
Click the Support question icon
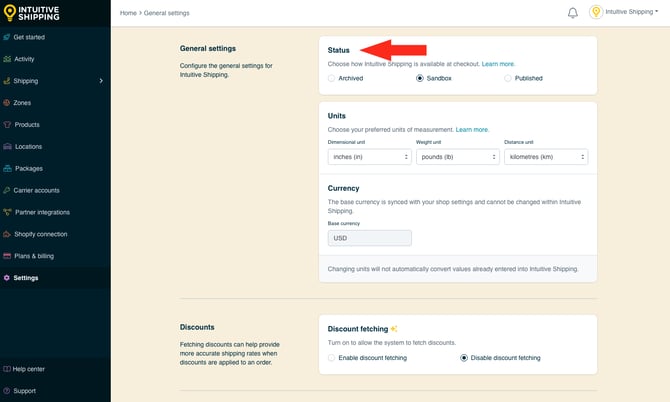pyautogui.click(x=6, y=390)
